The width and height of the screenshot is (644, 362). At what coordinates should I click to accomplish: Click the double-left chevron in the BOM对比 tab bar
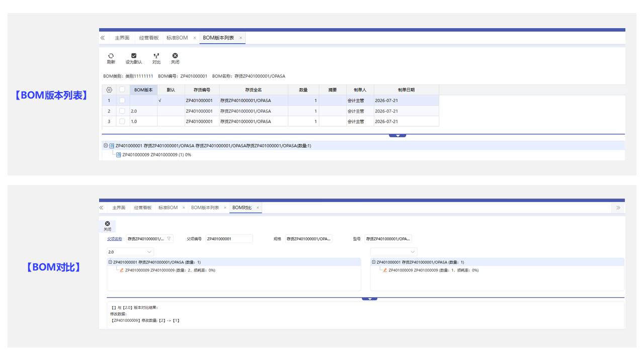102,208
